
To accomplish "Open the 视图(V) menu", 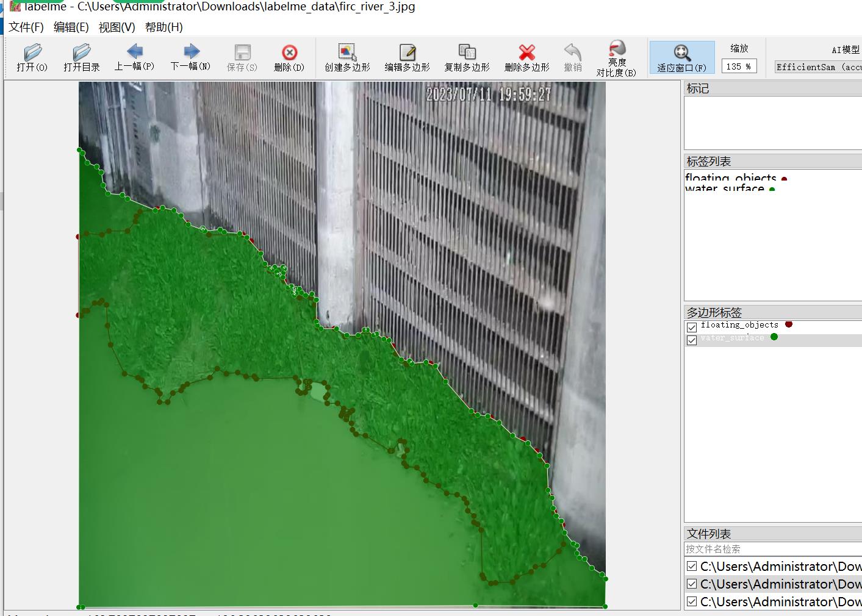I will coord(117,27).
